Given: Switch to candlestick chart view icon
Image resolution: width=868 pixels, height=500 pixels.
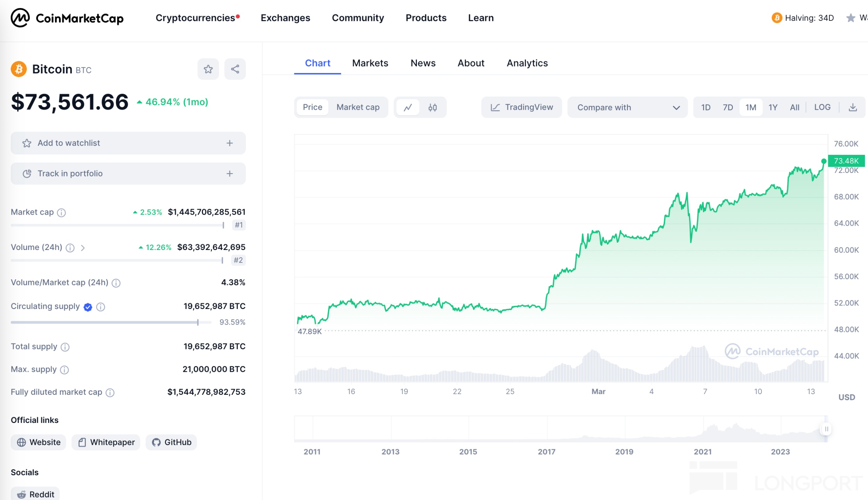Looking at the screenshot, I should (x=432, y=107).
